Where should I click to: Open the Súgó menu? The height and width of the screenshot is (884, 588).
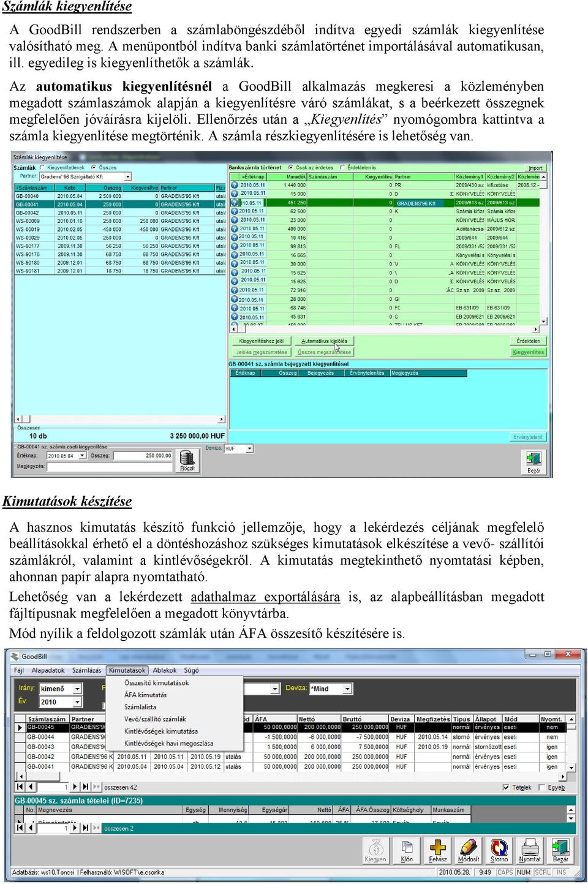click(192, 670)
